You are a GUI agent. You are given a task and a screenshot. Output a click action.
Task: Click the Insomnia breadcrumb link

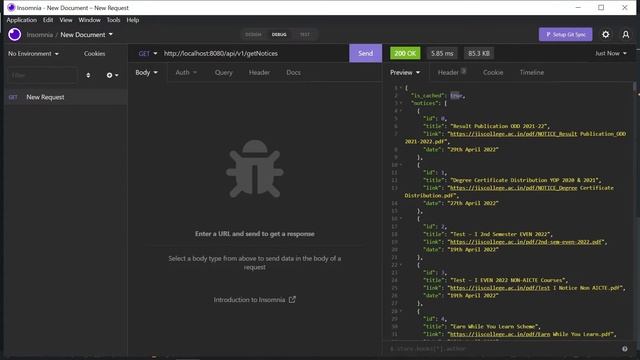pyautogui.click(x=40, y=35)
